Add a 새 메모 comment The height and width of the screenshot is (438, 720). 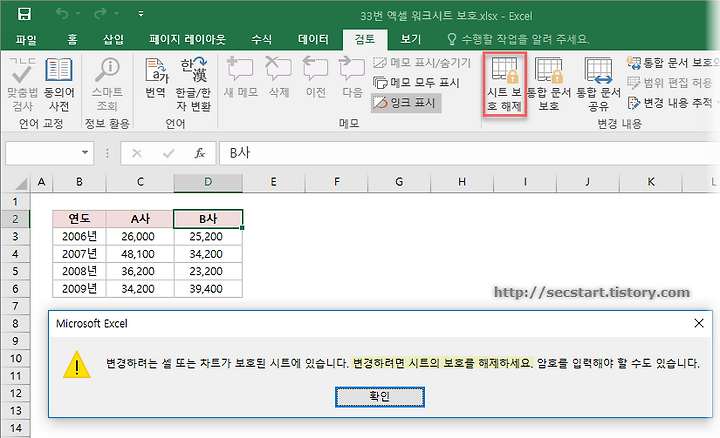(241, 77)
